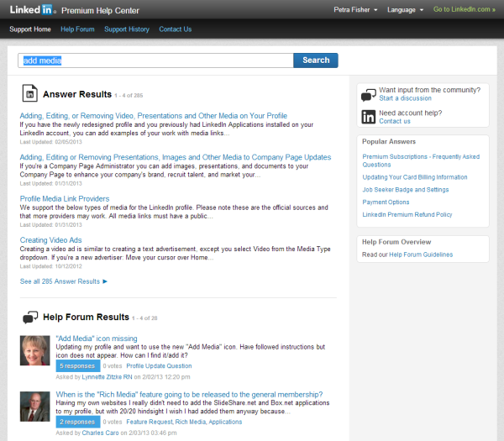Open Updating Your Card Billing Information
This screenshot has width=504, height=441.
(x=415, y=177)
